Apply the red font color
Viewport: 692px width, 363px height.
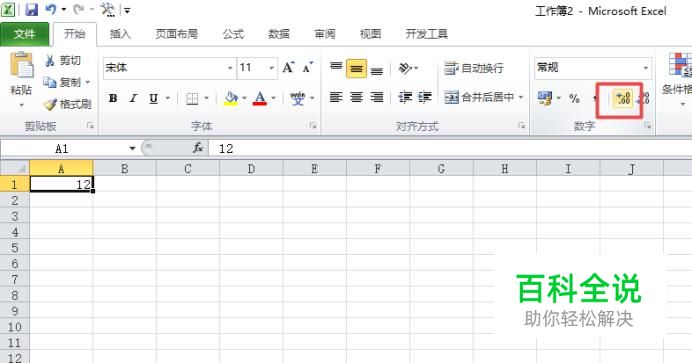(x=260, y=98)
